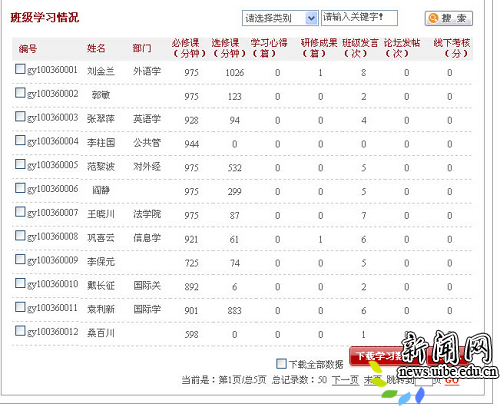The height and width of the screenshot is (407, 500).
Task: Click the red GO jump link
Action: pyautogui.click(x=452, y=380)
